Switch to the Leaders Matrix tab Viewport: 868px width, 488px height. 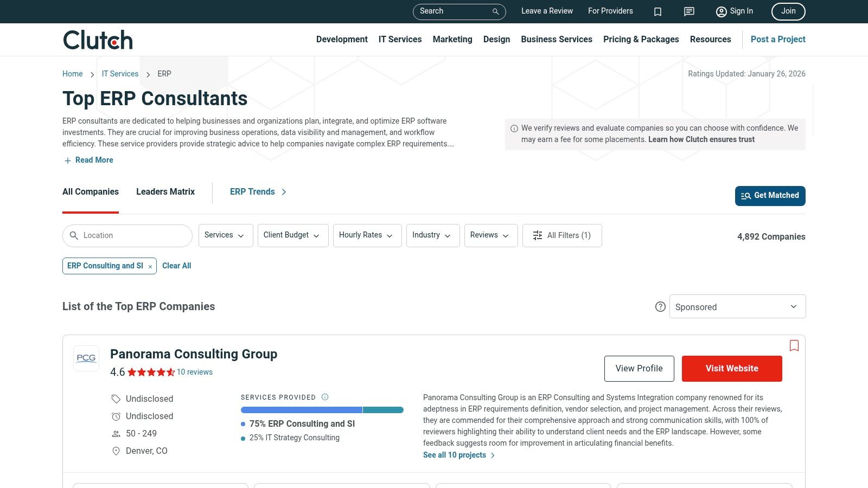click(165, 191)
